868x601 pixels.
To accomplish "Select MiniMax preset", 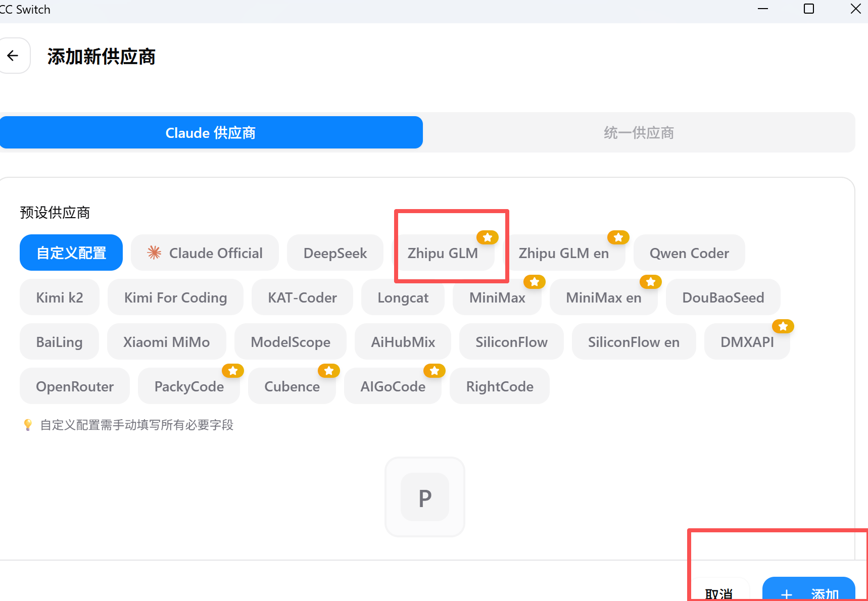I will 497,297.
